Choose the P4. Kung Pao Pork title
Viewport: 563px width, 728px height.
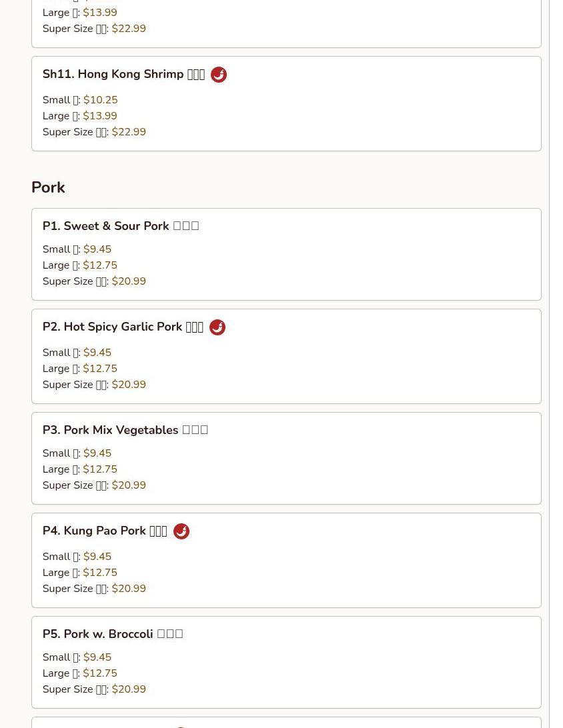click(x=105, y=531)
